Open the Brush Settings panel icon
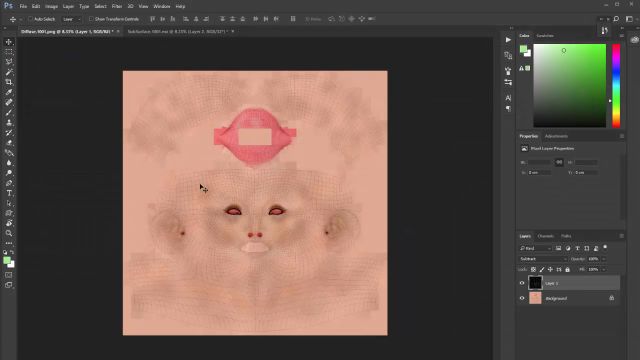 point(508,71)
